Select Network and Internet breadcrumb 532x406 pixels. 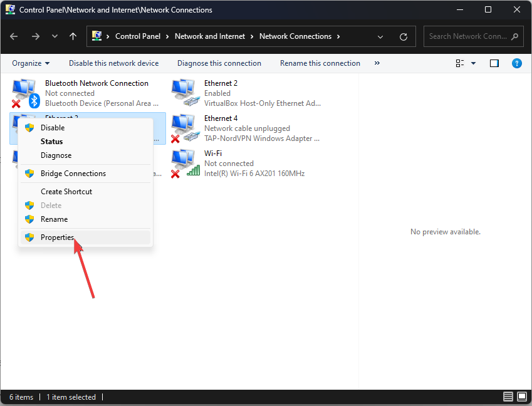[x=210, y=36]
